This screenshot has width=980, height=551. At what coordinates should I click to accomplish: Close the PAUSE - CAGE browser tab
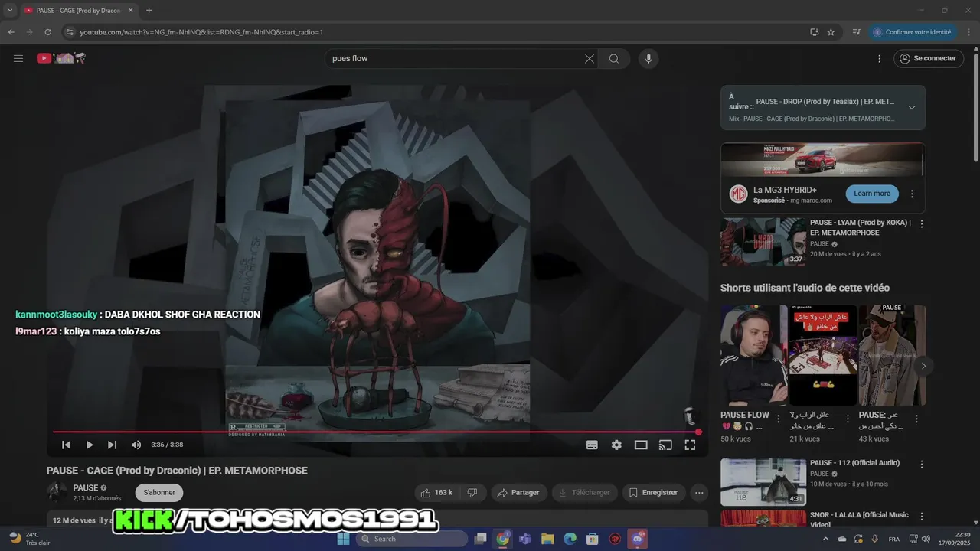[x=131, y=11]
